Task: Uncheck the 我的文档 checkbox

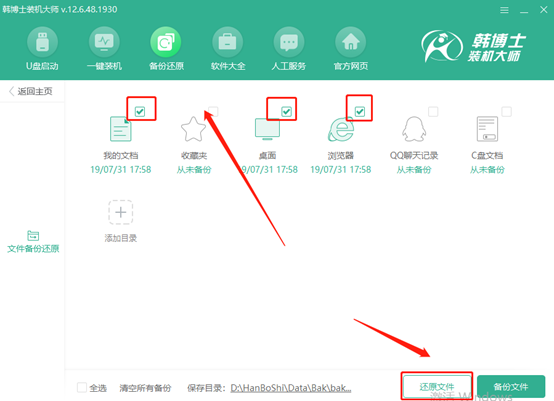Action: (140, 112)
